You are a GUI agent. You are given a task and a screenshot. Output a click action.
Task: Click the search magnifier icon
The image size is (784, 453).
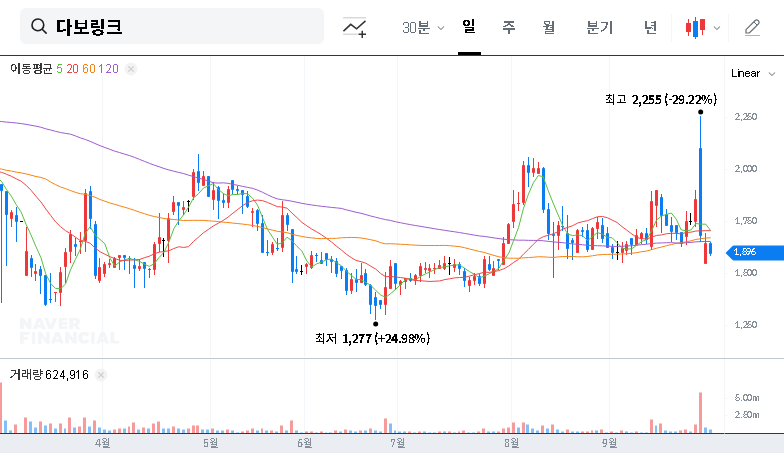(38, 26)
